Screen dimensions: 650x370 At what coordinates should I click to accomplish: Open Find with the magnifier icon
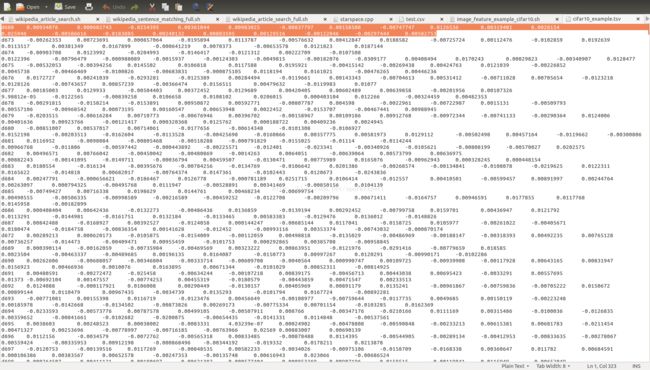tap(196, 7)
